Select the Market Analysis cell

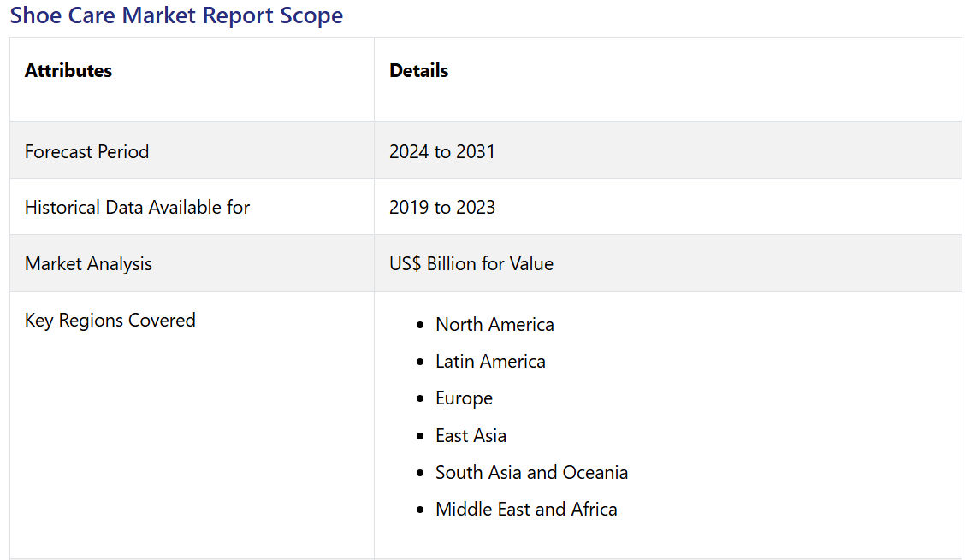tap(88, 264)
